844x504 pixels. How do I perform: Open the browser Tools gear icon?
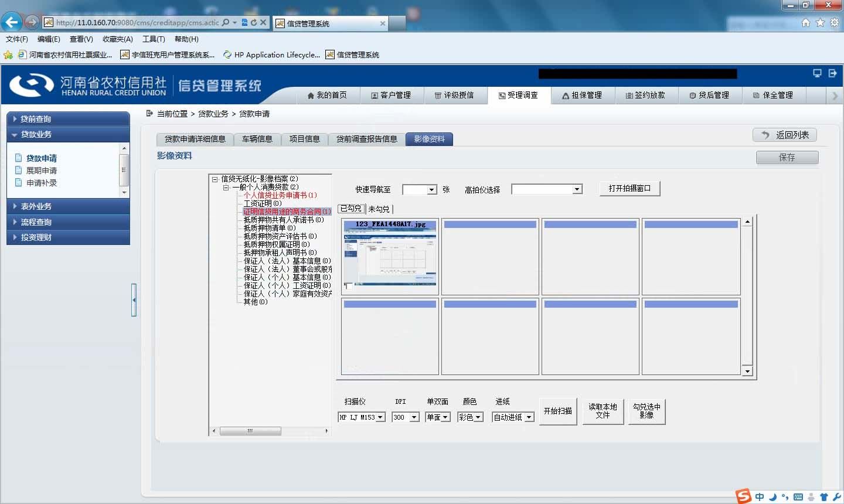pos(834,23)
